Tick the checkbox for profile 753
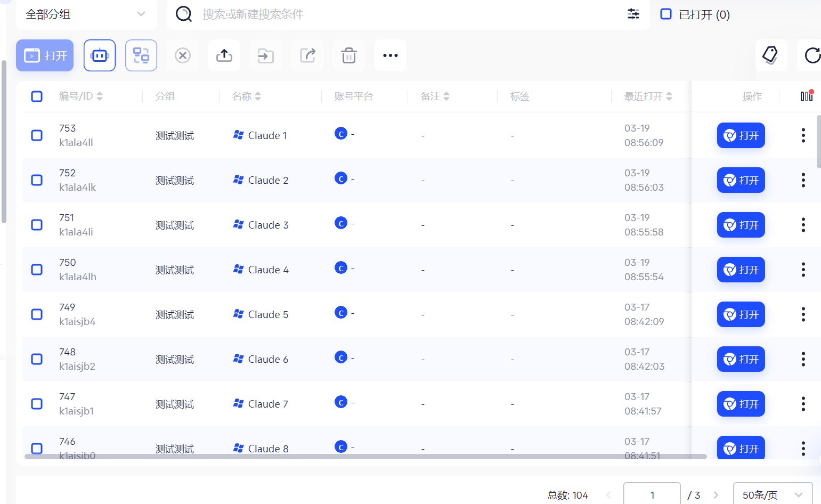821x504 pixels. tap(37, 135)
